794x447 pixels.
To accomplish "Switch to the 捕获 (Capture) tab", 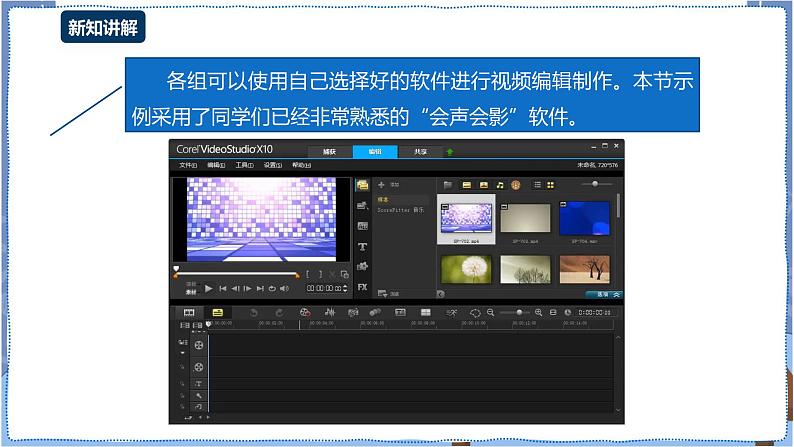I will tap(330, 152).
